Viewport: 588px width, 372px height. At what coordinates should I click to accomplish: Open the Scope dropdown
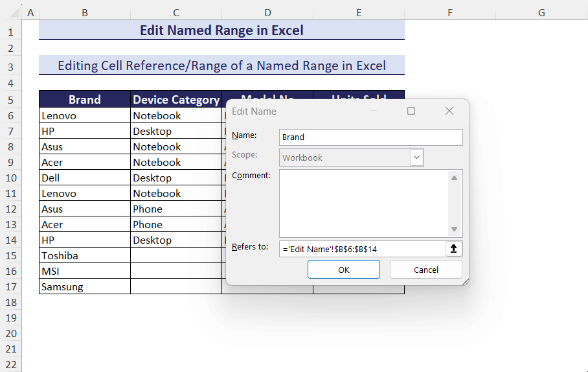pyautogui.click(x=417, y=157)
